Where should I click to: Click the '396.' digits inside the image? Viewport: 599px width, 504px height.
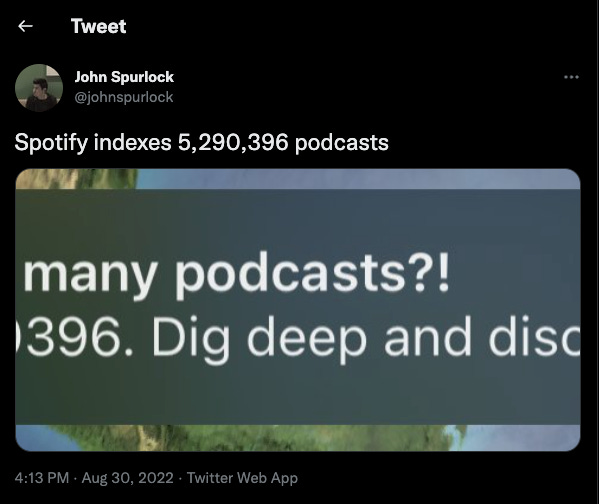pos(74,337)
